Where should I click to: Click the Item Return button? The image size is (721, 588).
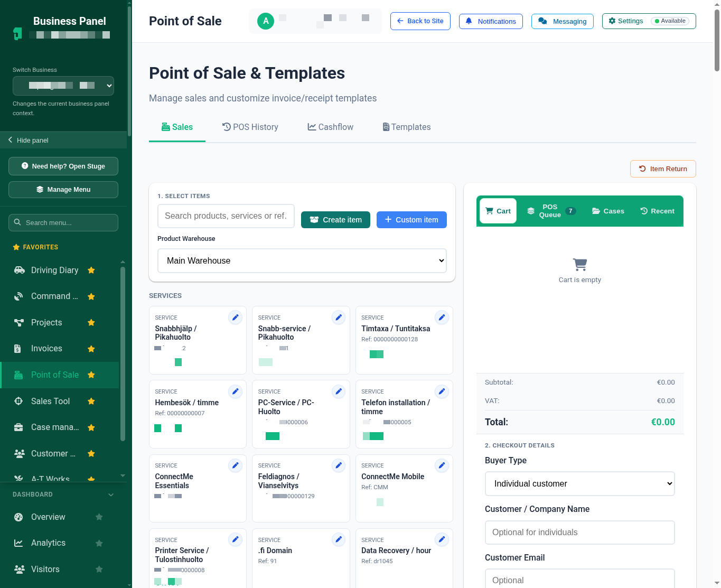(x=663, y=169)
